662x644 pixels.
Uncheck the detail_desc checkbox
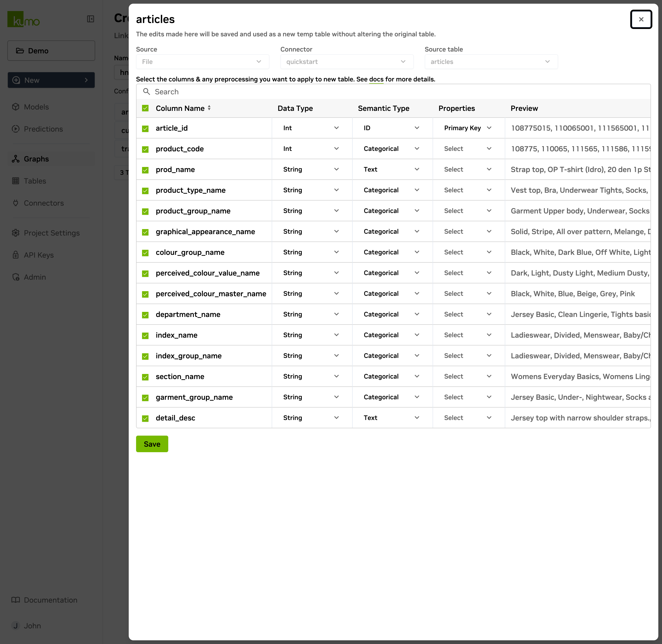(x=145, y=418)
